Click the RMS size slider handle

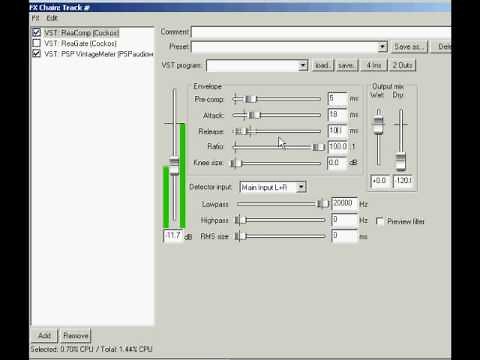click(x=240, y=236)
